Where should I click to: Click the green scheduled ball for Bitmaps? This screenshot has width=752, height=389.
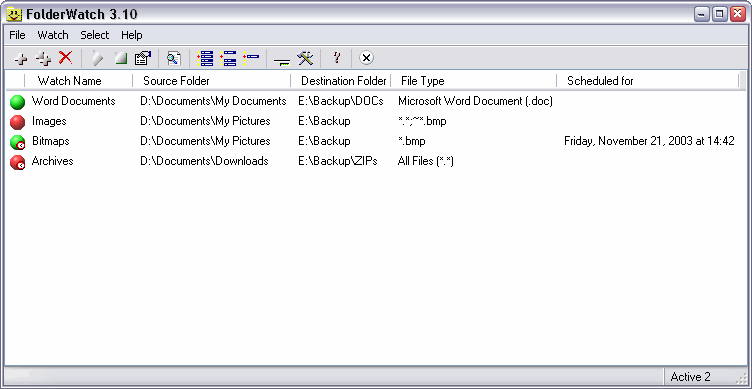pyautogui.click(x=17, y=142)
